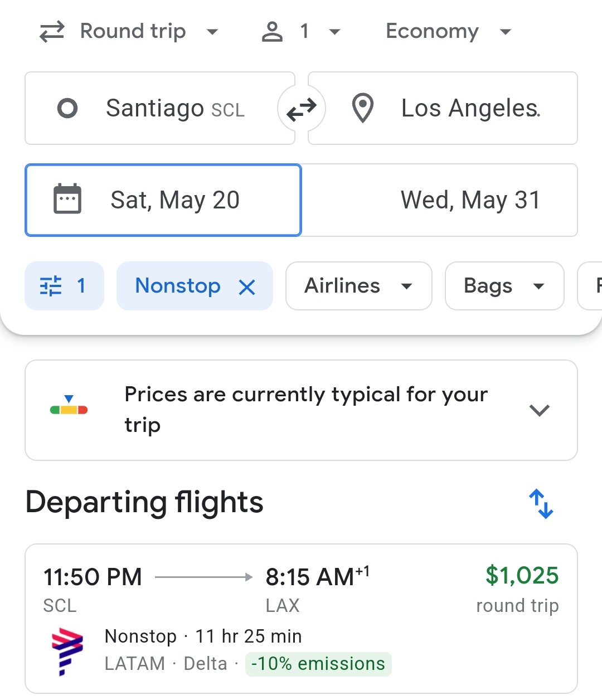Click the calendar icon in departure date
602x700 pixels.
67,200
